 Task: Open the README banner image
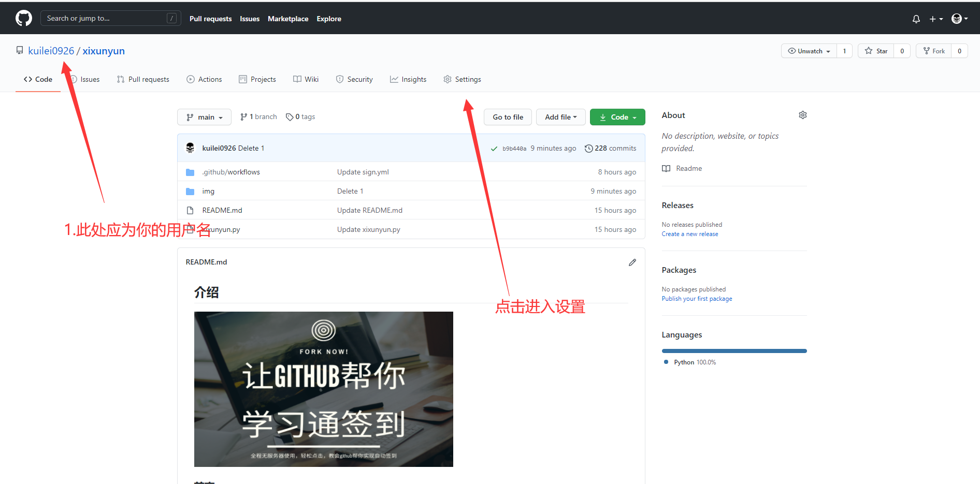pos(324,389)
